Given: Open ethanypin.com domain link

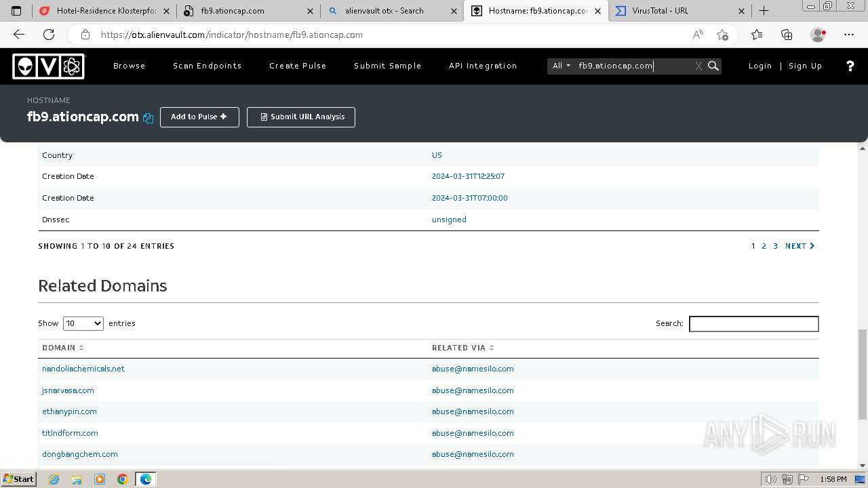Looking at the screenshot, I should coord(69,411).
